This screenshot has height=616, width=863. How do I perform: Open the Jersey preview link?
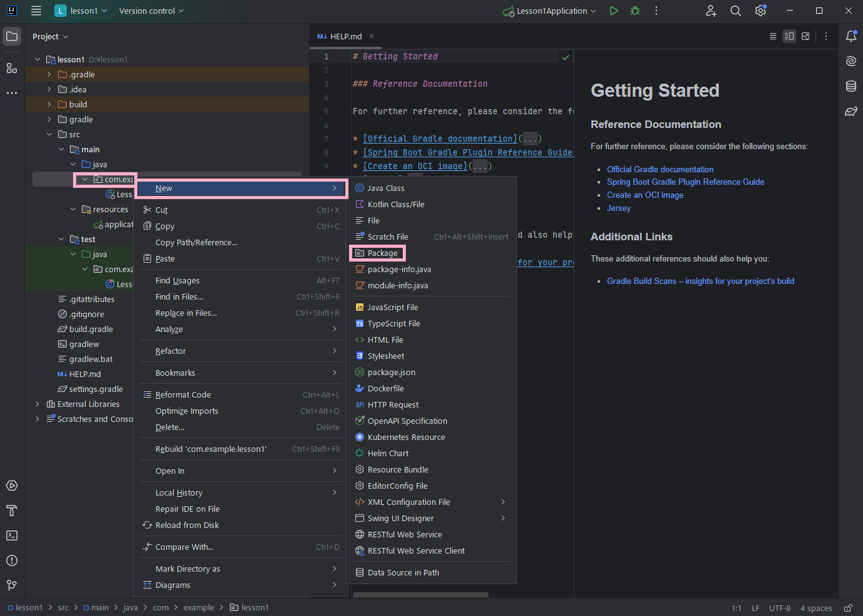[x=619, y=208]
